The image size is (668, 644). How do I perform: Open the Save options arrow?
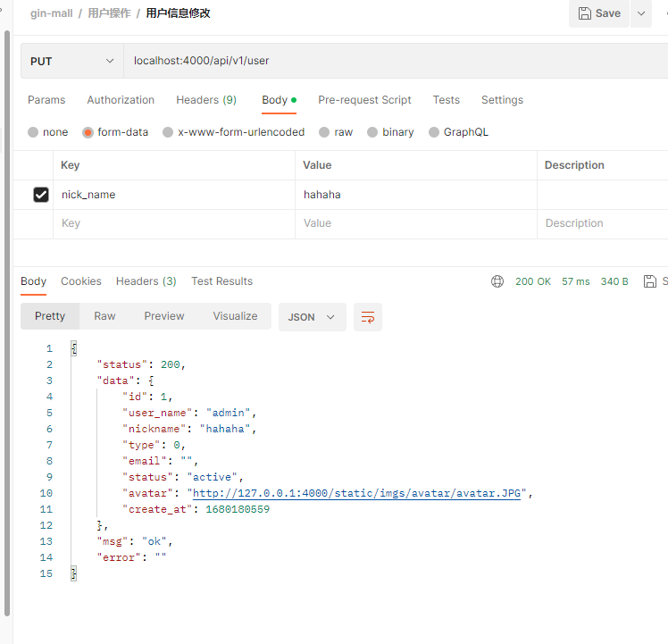click(641, 13)
